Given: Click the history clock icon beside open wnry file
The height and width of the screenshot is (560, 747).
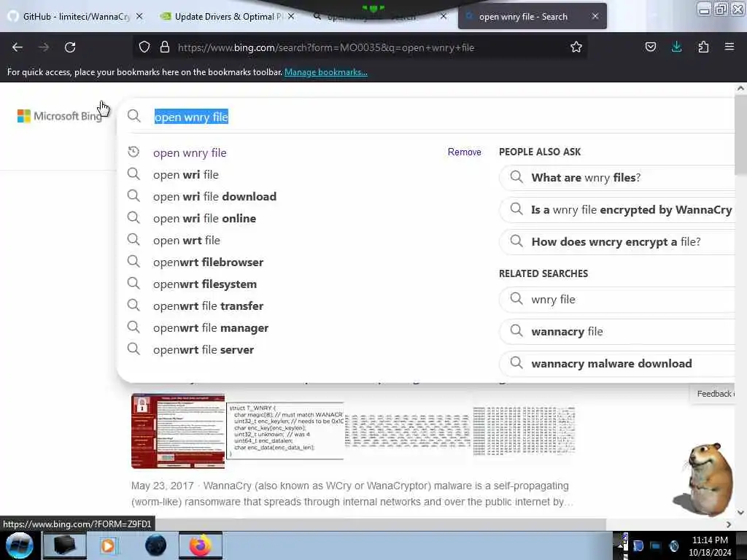Looking at the screenshot, I should point(133,152).
